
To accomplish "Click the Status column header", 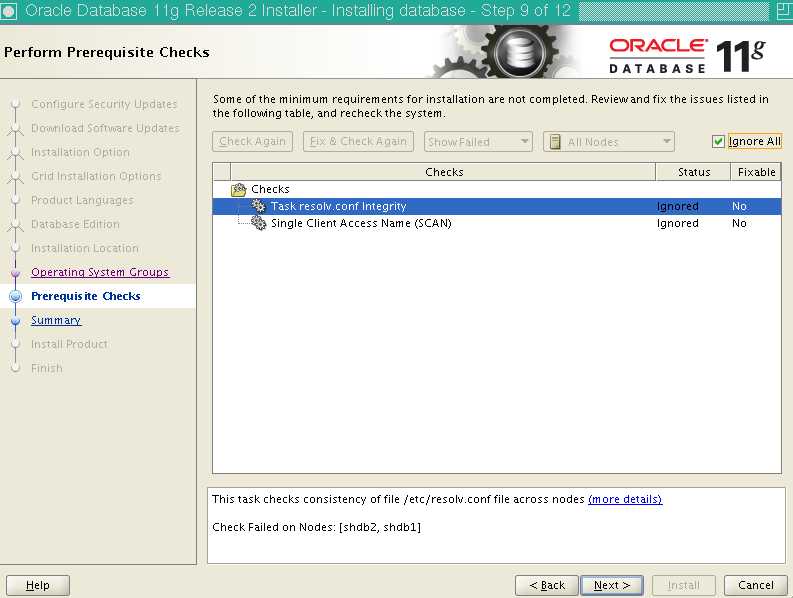I will [x=693, y=172].
